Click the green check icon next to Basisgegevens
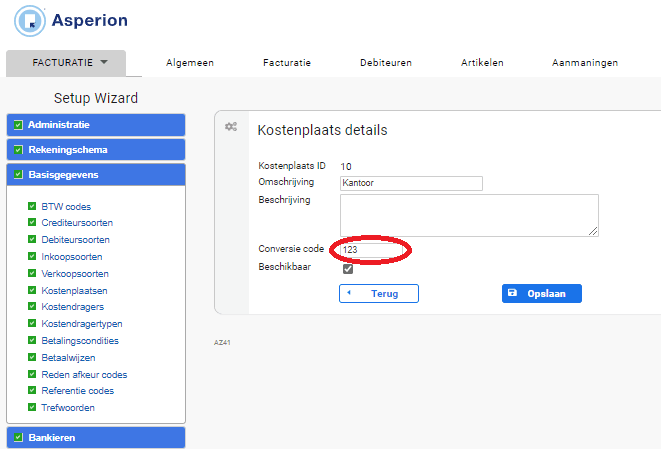Screen dimensions: 661x449 (x=18, y=175)
